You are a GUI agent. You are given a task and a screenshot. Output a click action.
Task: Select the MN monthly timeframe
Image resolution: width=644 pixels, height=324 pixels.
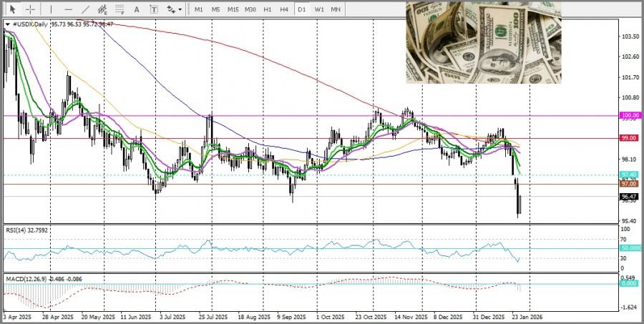coord(336,10)
